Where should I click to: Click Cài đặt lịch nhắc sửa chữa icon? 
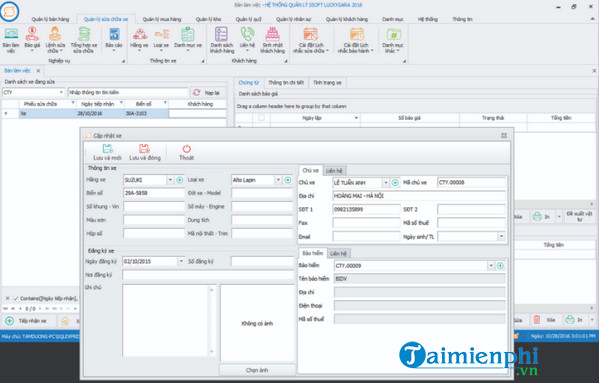pos(311,40)
